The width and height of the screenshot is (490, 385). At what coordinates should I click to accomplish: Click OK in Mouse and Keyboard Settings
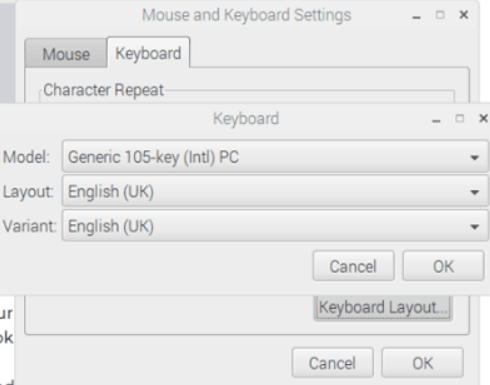423,363
